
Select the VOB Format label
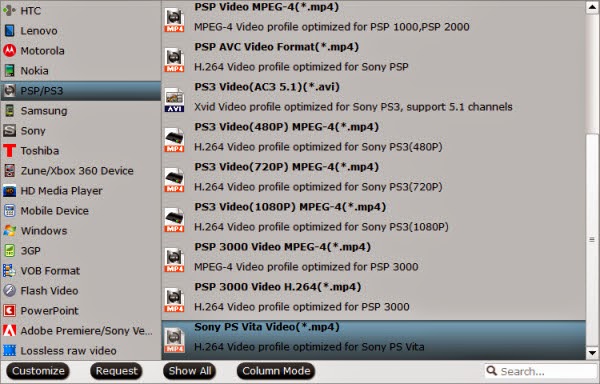pyautogui.click(x=50, y=271)
